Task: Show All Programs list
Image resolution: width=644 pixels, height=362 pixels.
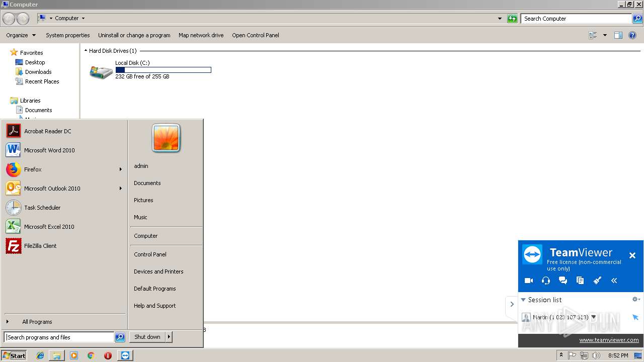Action: 64,322
